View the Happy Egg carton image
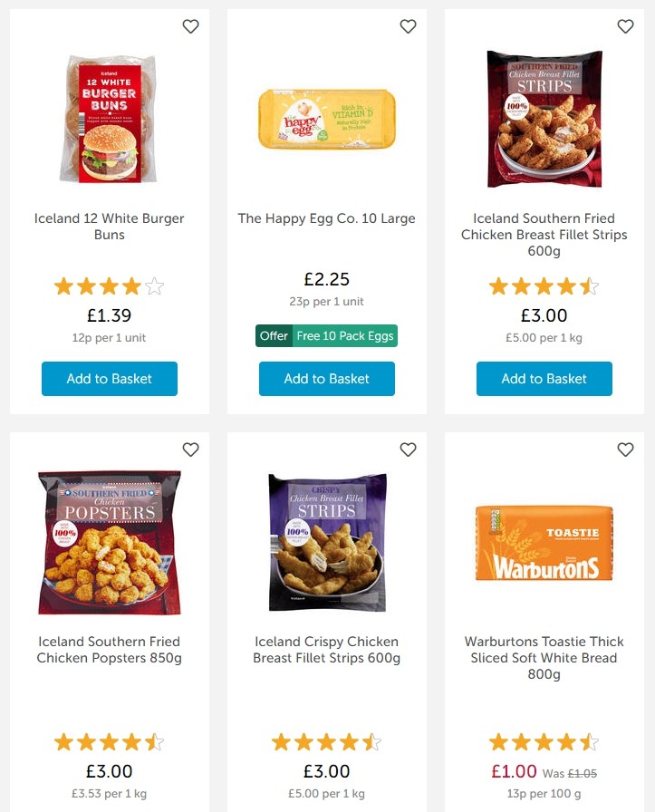Screen dimensions: 655x812 click(x=327, y=119)
